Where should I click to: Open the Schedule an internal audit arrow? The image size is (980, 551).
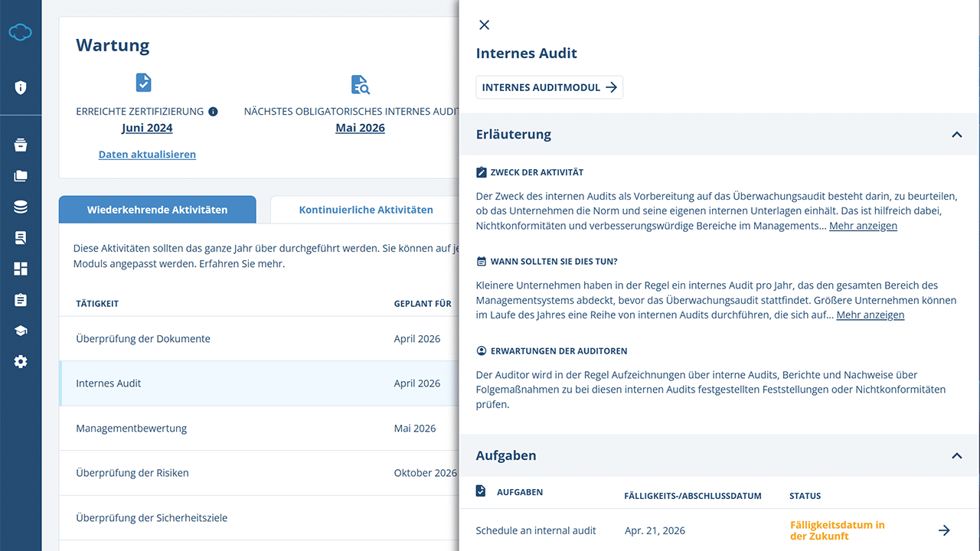[x=944, y=530]
